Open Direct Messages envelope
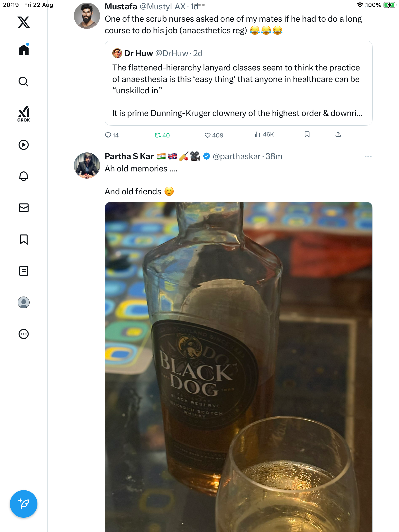 pos(24,208)
